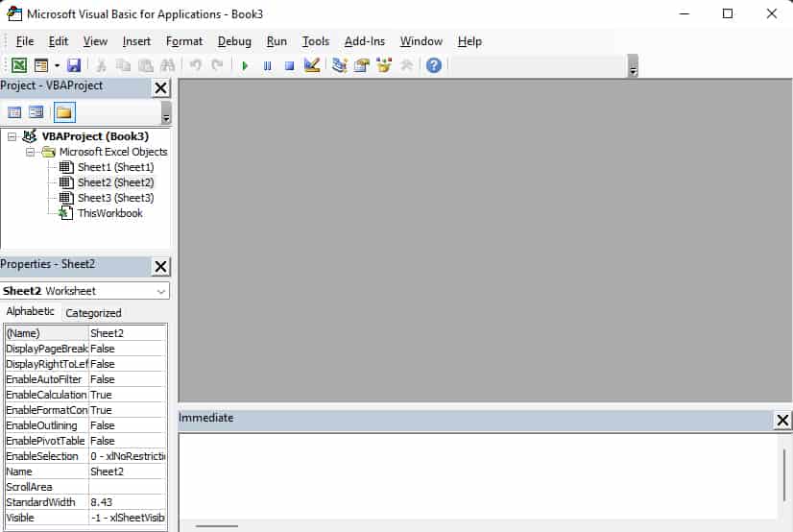Open the Window menu
The image size is (793, 532).
click(x=421, y=41)
